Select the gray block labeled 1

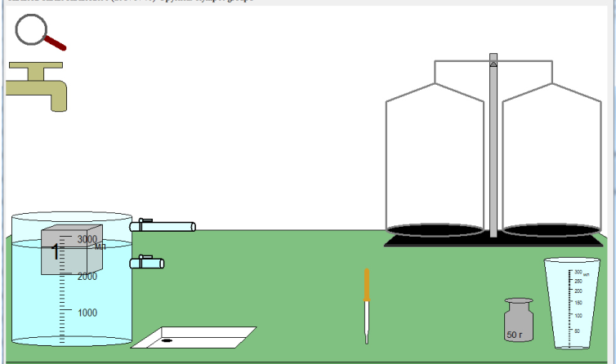click(72, 250)
